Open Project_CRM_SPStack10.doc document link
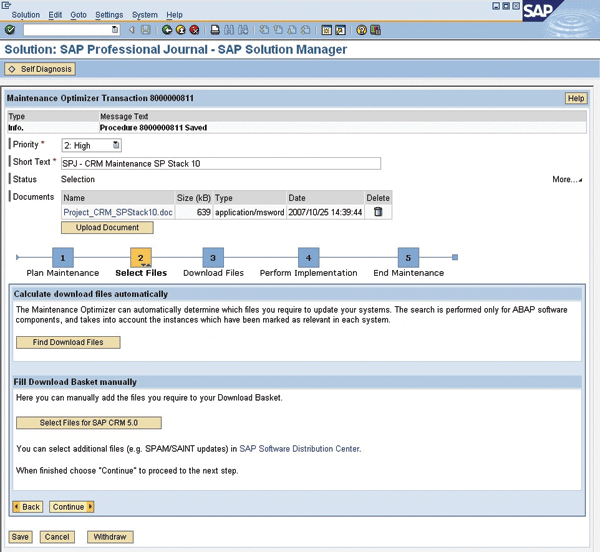Viewport: 600px width, 552px height. tap(118, 212)
